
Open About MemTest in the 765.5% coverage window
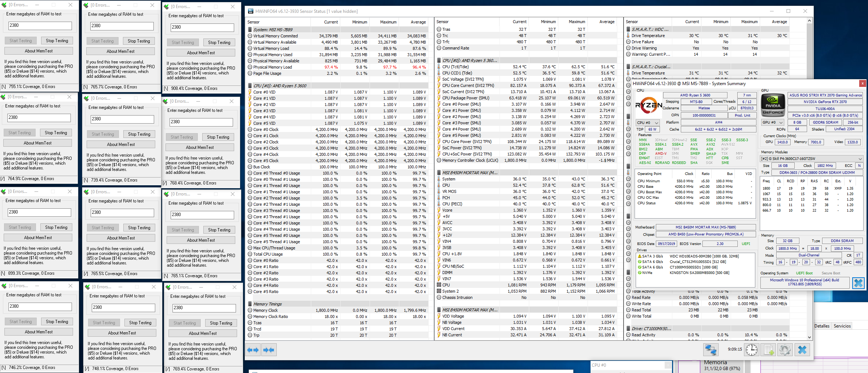121,238
